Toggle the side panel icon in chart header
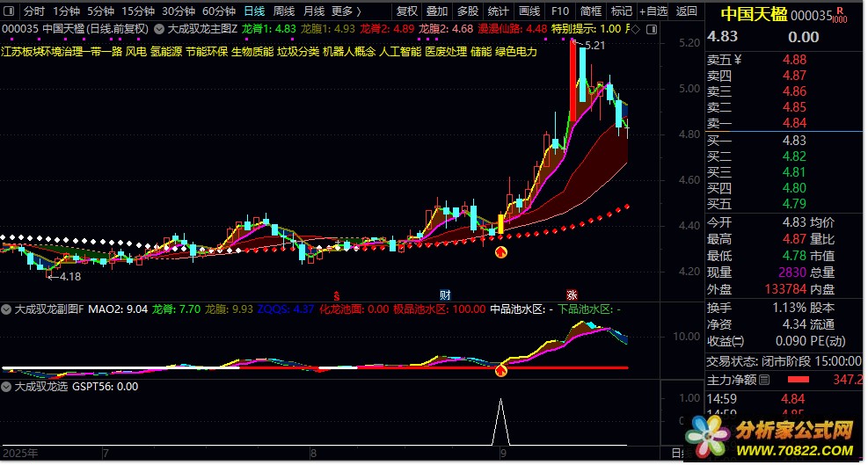Image resolution: width=868 pixels, height=465 pixels. coord(652,29)
